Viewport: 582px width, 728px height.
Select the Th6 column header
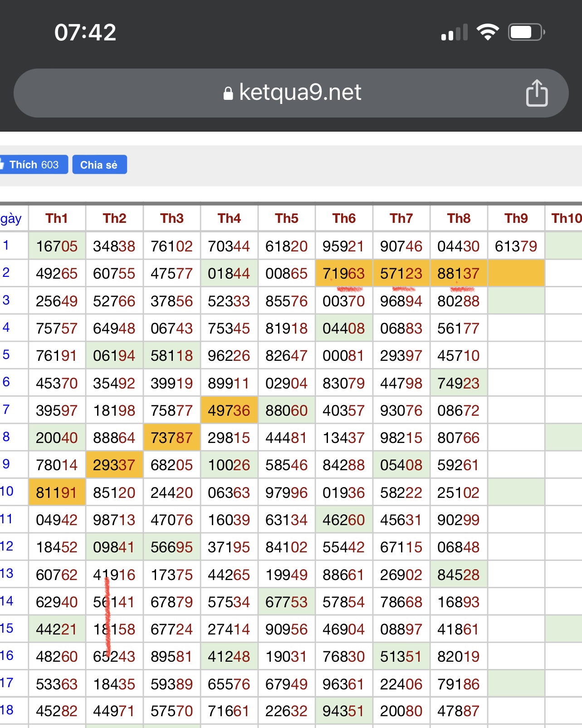tap(344, 218)
